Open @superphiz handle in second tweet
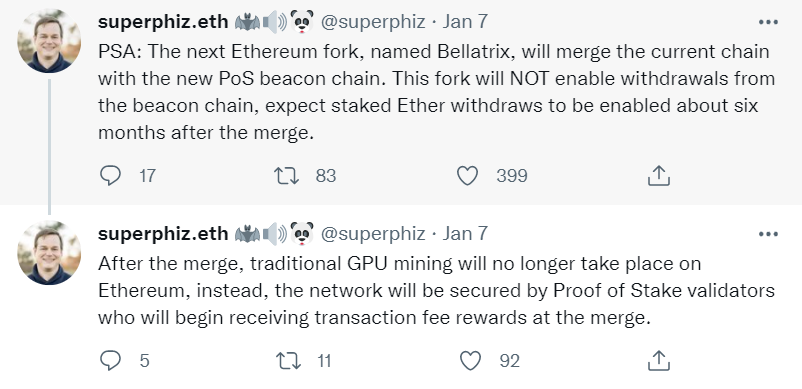Viewport: 802px width, 389px height. [x=373, y=234]
